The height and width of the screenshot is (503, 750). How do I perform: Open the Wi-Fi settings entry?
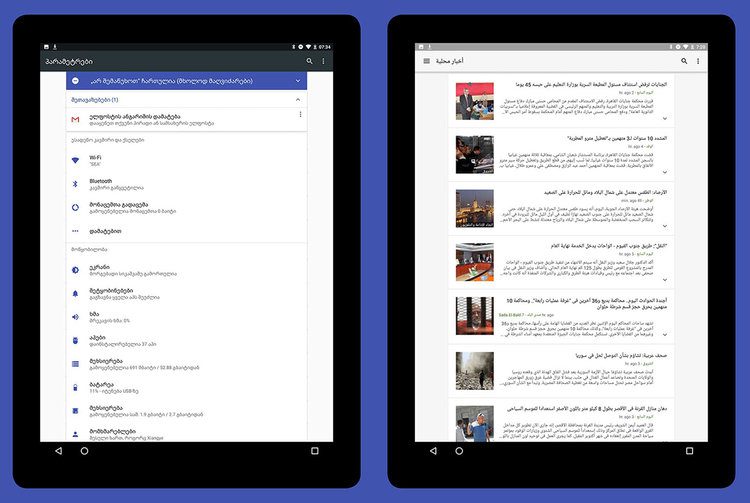click(x=187, y=161)
